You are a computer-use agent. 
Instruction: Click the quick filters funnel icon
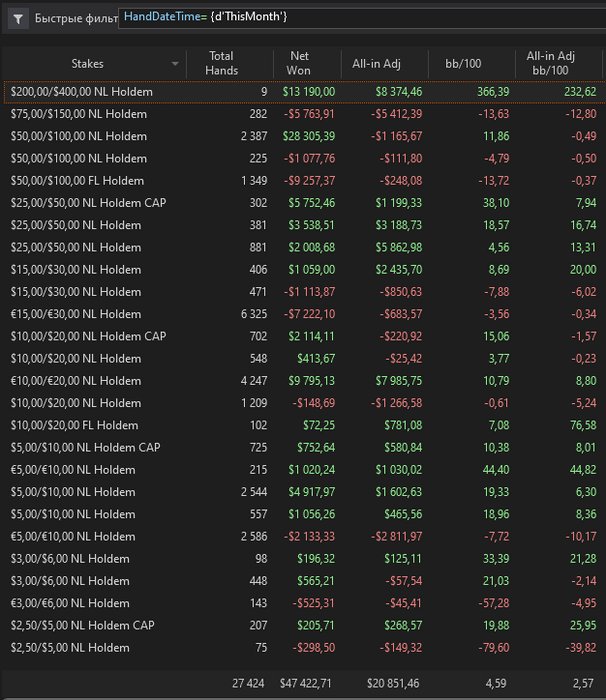tap(18, 19)
